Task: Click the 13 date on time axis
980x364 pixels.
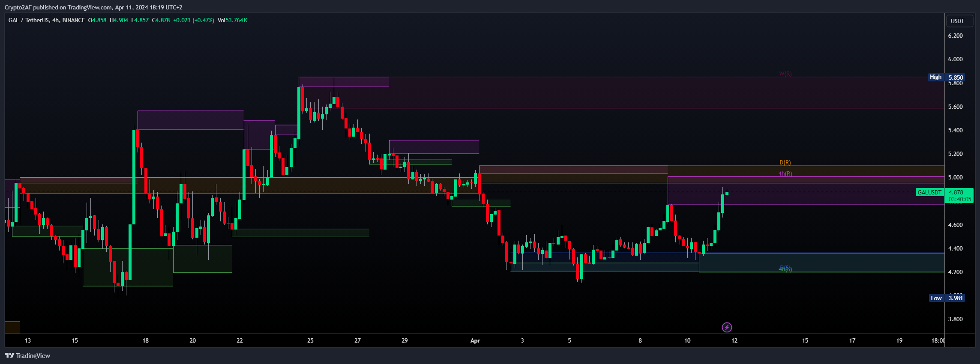Action: pos(28,341)
